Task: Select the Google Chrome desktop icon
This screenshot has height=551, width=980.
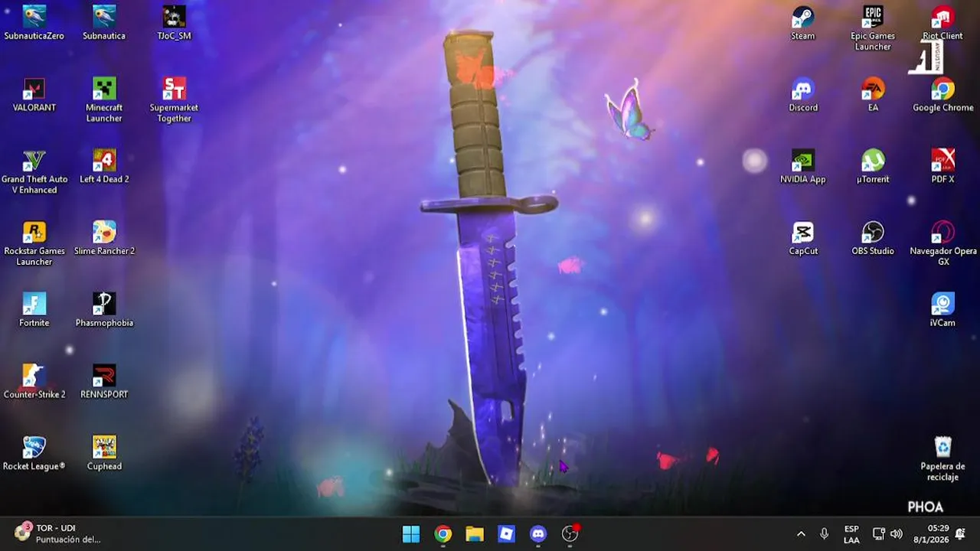Action: [x=942, y=95]
